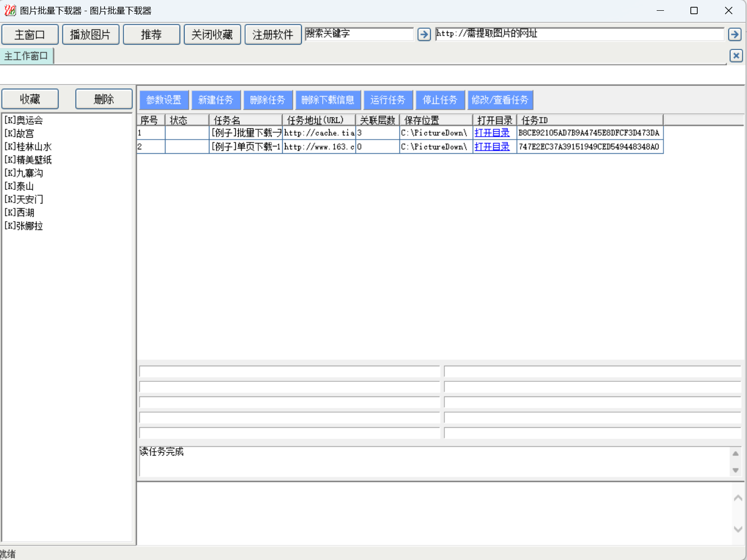Select the [K]奥运会 favorite entry
The image size is (747, 560).
pos(23,120)
